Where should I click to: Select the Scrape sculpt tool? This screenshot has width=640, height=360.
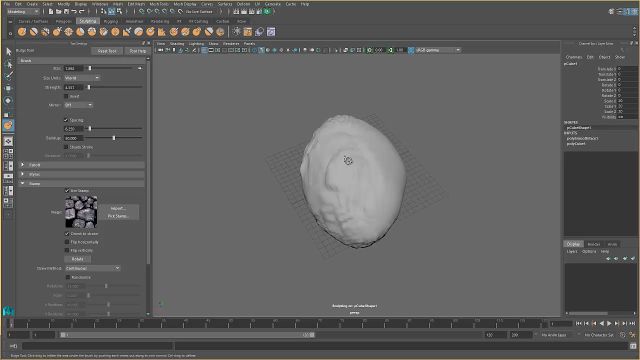[x=151, y=32]
